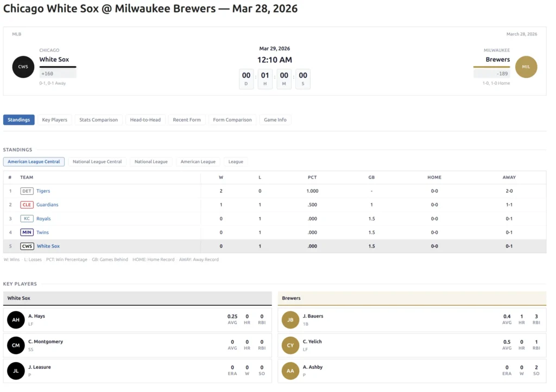Open the Twins team link
The height and width of the screenshot is (392, 556).
pos(42,232)
